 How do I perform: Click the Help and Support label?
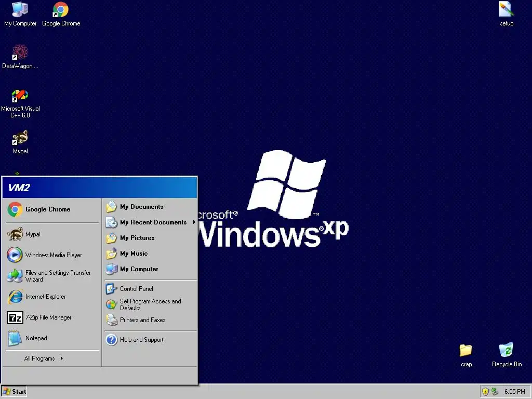(x=141, y=340)
